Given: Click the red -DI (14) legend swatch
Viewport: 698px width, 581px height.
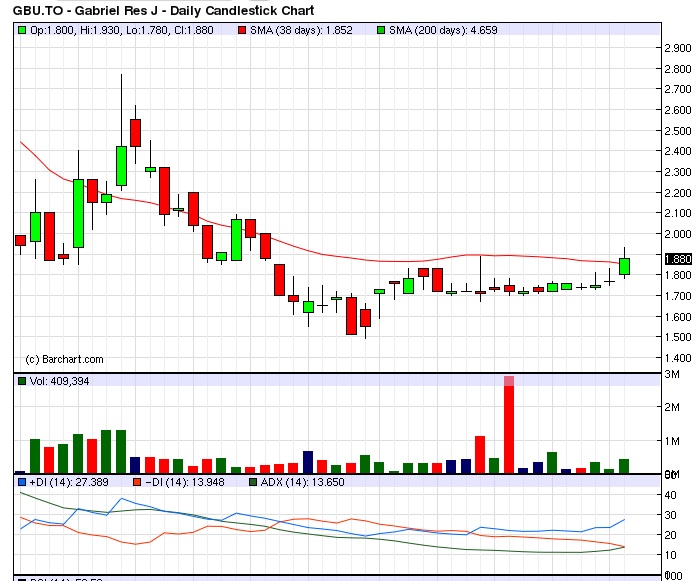Looking at the screenshot, I should click(137, 483).
